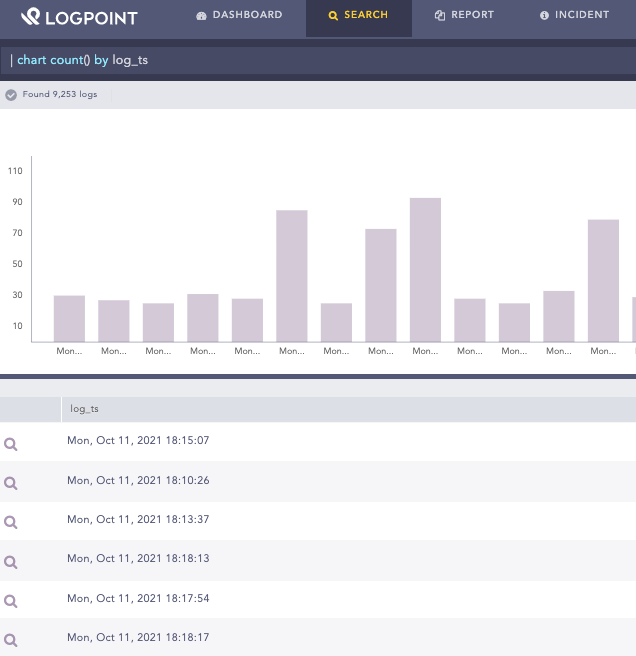636x656 pixels.
Task: Click magnifier icon for 18:17:54 row
Action: coord(11,600)
